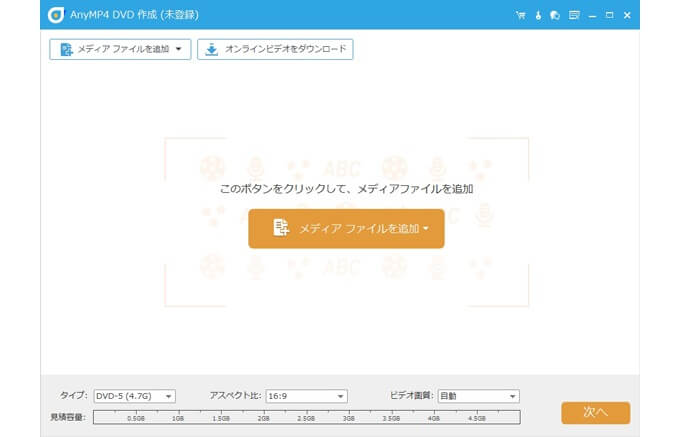This screenshot has height=437, width=696.
Task: Open the shopping cart purchase icon
Action: (521, 15)
